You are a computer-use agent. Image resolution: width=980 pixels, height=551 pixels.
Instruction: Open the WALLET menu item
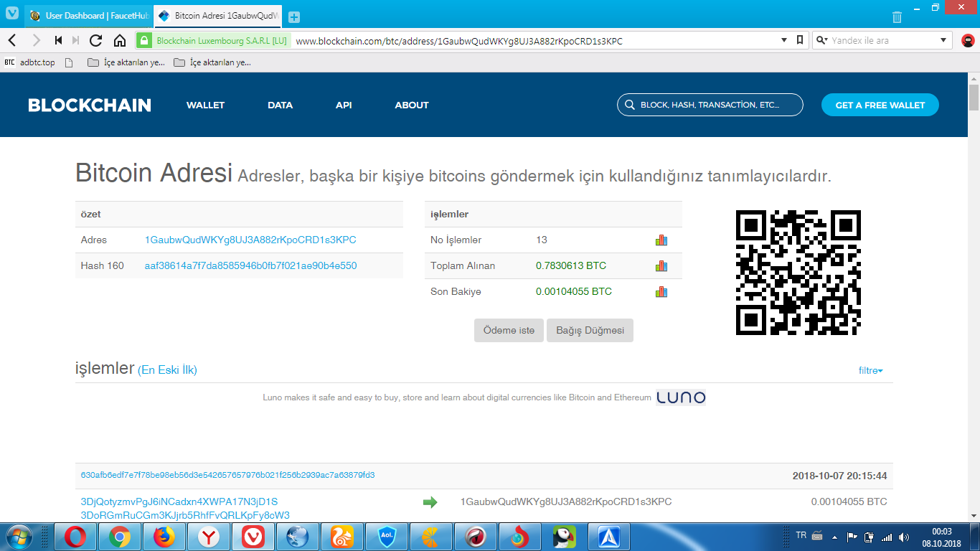tap(205, 105)
